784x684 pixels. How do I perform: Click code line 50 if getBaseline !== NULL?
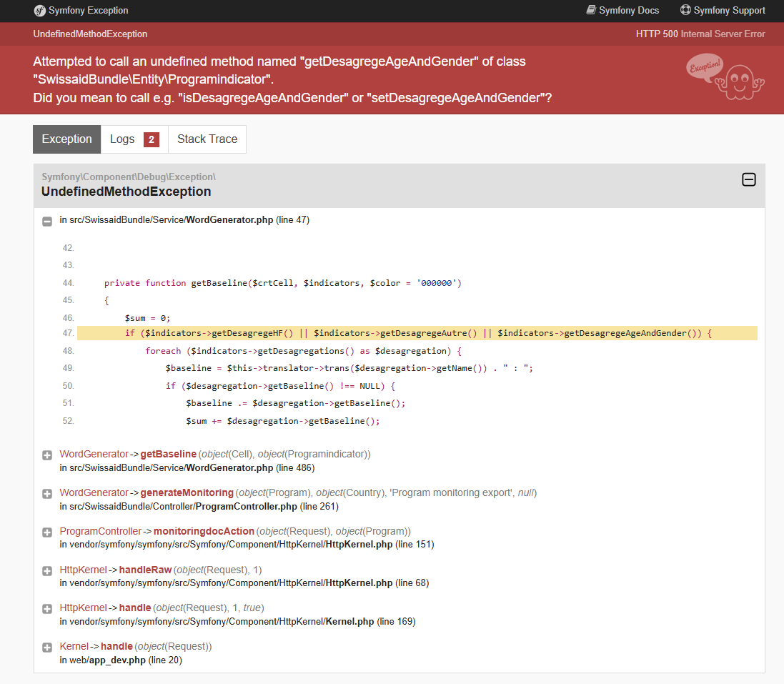(x=280, y=386)
